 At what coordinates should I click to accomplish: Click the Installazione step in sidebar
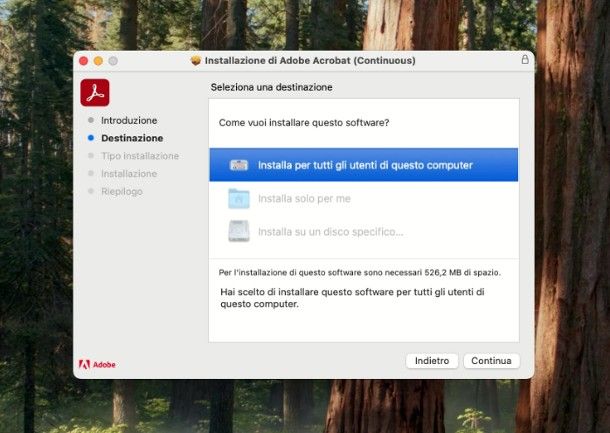(129, 174)
